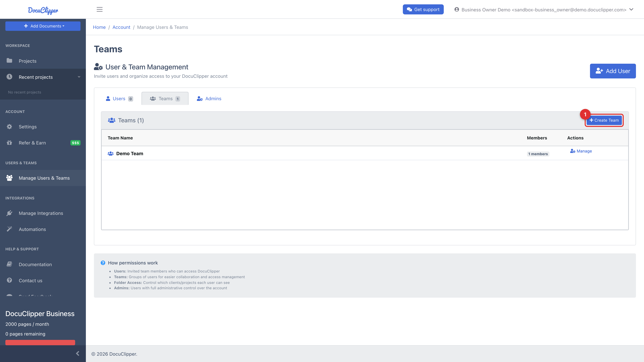Click the Automations magic wand icon
Viewport: 644px width, 362px height.
click(x=9, y=229)
